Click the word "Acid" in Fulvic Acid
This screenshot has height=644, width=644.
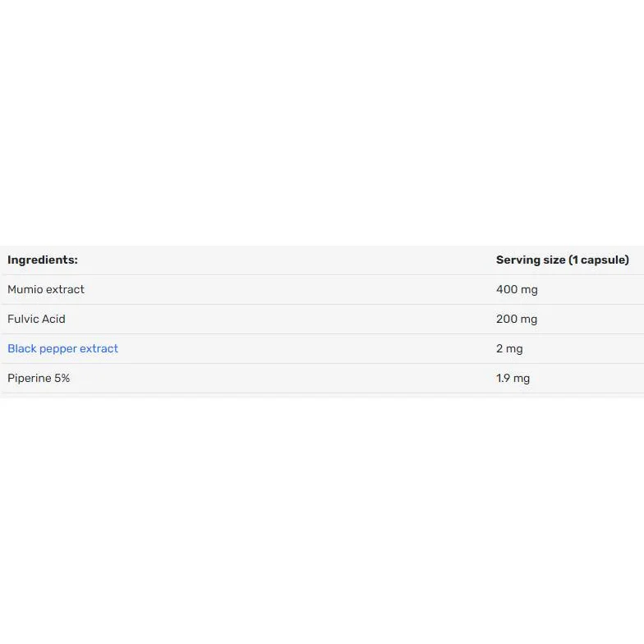point(54,319)
